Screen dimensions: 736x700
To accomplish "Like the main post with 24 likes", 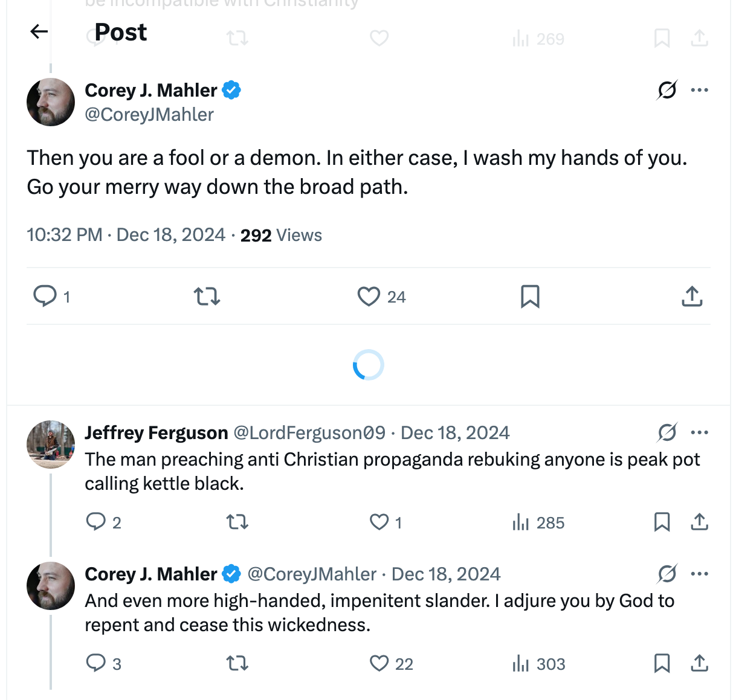I will pyautogui.click(x=369, y=297).
